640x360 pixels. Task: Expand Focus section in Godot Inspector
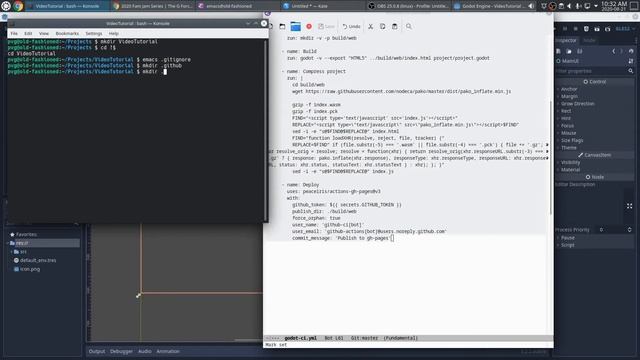[567, 126]
